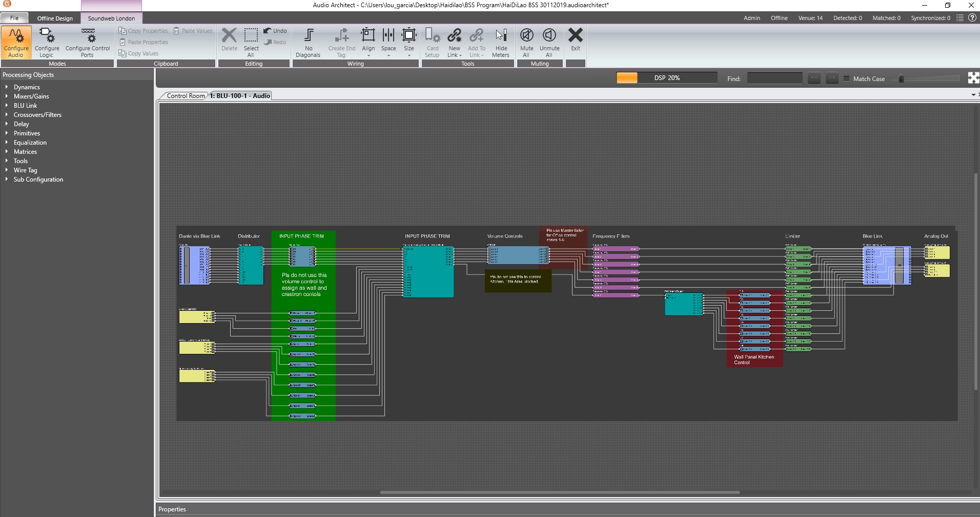Toggle Configure Audio mode
Viewport: 980px width, 517px height.
tap(16, 42)
